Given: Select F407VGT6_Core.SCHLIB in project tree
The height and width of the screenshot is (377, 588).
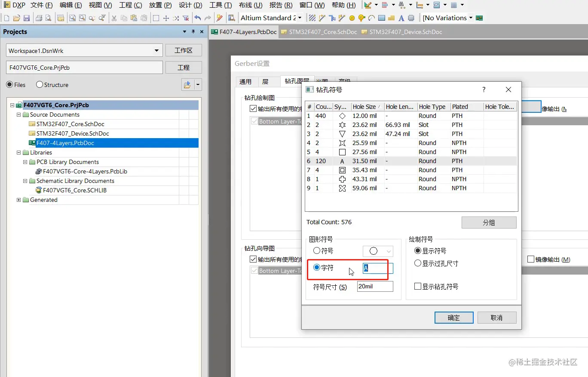Looking at the screenshot, I should point(75,190).
